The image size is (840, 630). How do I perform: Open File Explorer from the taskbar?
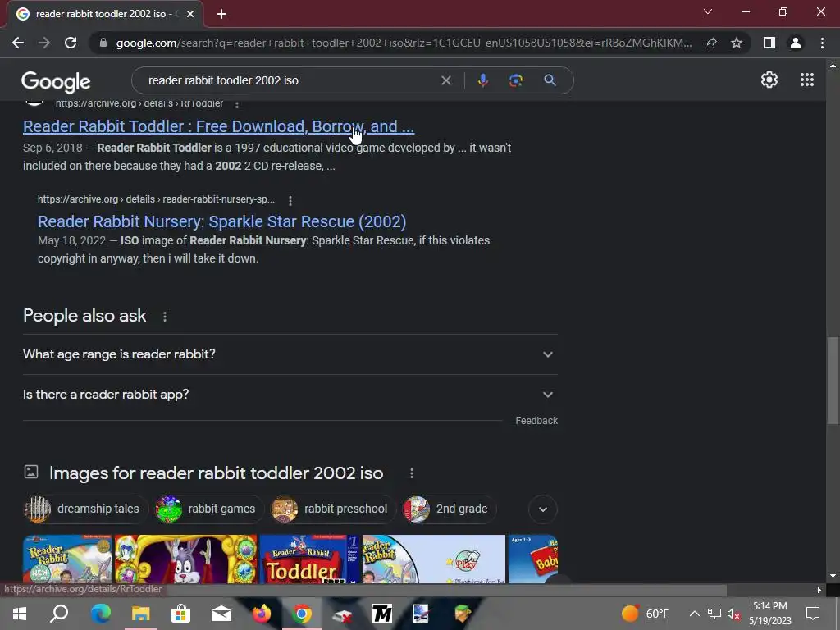tap(140, 614)
